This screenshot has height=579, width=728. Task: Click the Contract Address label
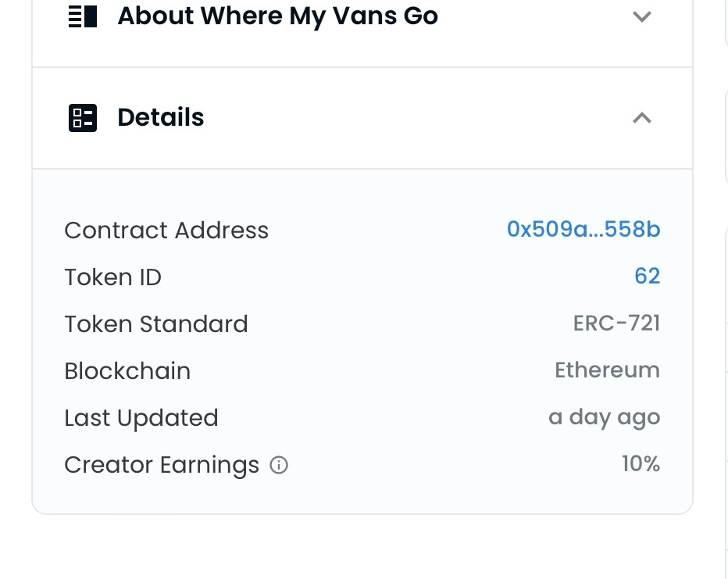point(166,231)
